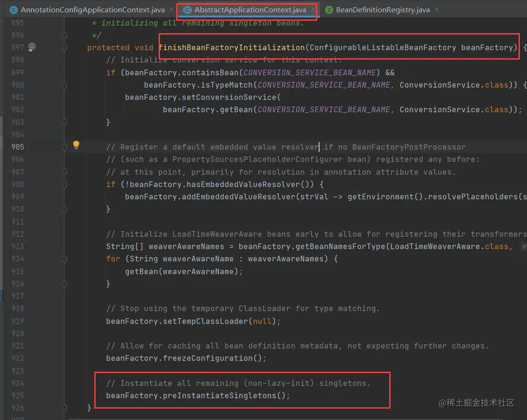Click getBeanNamesForType on line 913
The image size is (527, 420).
(340, 247)
